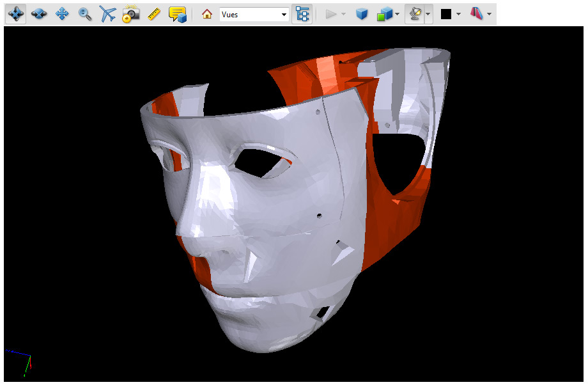Click the black background color swatch
The width and height of the screenshot is (588, 387).
tap(446, 14)
